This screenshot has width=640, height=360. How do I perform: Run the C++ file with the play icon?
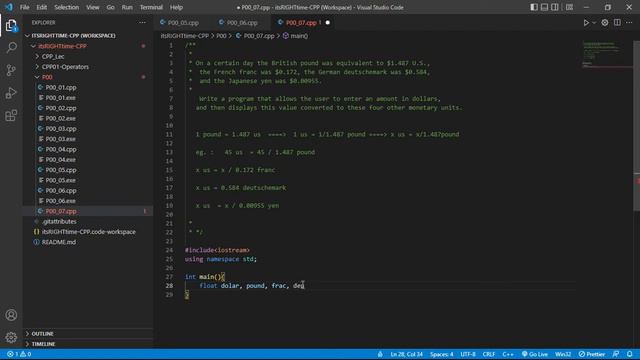click(x=586, y=23)
